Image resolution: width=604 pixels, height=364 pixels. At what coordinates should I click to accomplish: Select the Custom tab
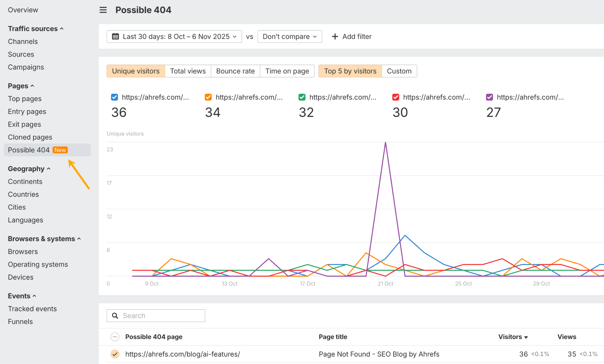coord(399,71)
